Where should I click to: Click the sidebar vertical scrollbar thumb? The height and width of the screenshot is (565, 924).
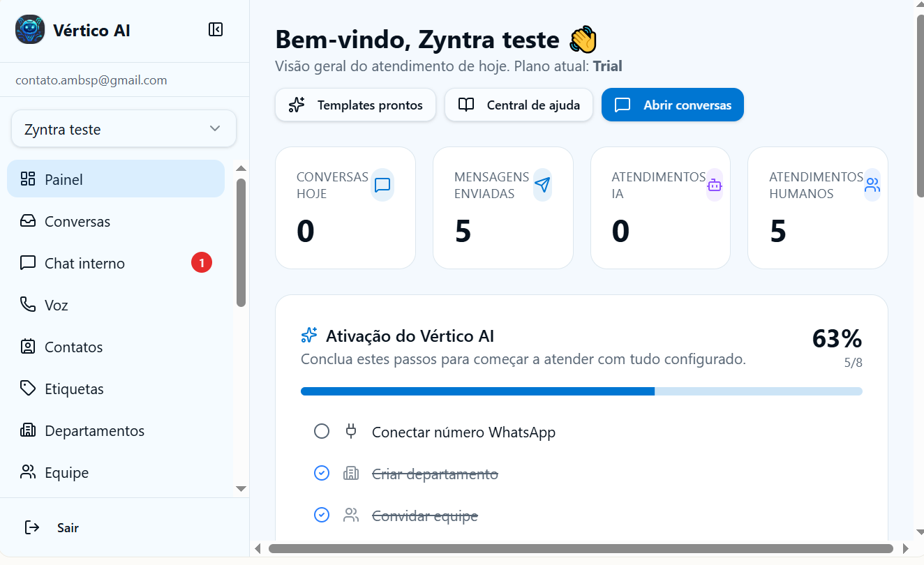(241, 243)
